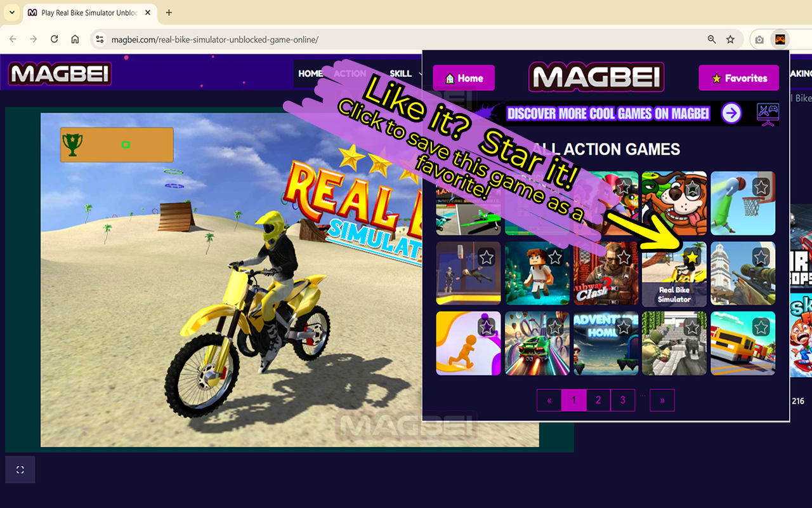Open the HOME menu on the website
The height and width of the screenshot is (508, 812).
coord(310,74)
